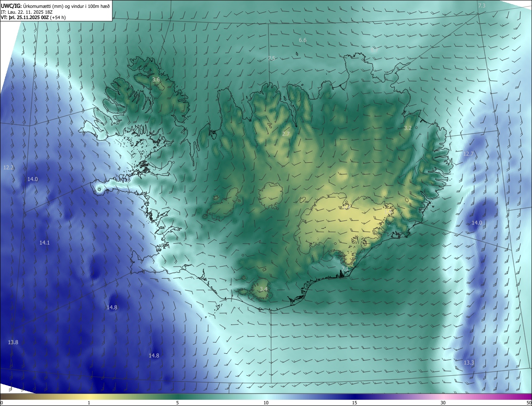Click the 14.0 value beside the 12.2 label
The image size is (532, 406).
pos(32,179)
